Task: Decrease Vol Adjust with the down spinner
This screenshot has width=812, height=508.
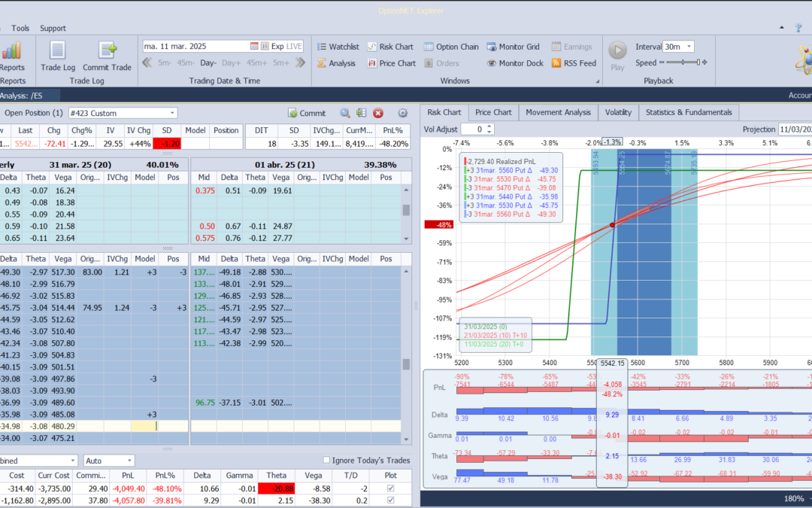Action: pyautogui.click(x=489, y=132)
